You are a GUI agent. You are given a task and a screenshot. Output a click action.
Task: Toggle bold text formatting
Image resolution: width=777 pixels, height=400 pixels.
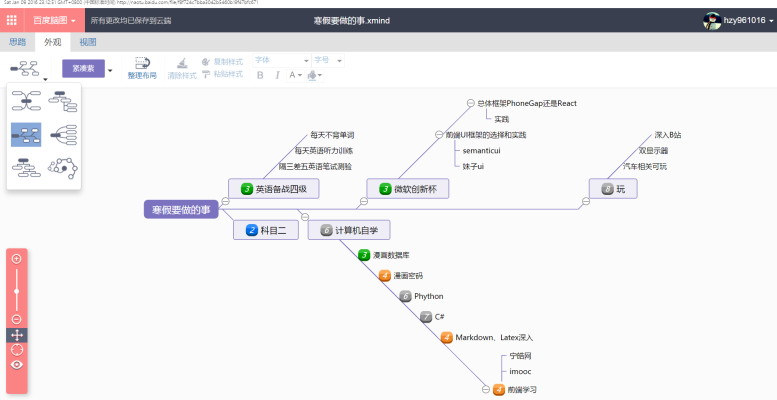click(x=261, y=75)
